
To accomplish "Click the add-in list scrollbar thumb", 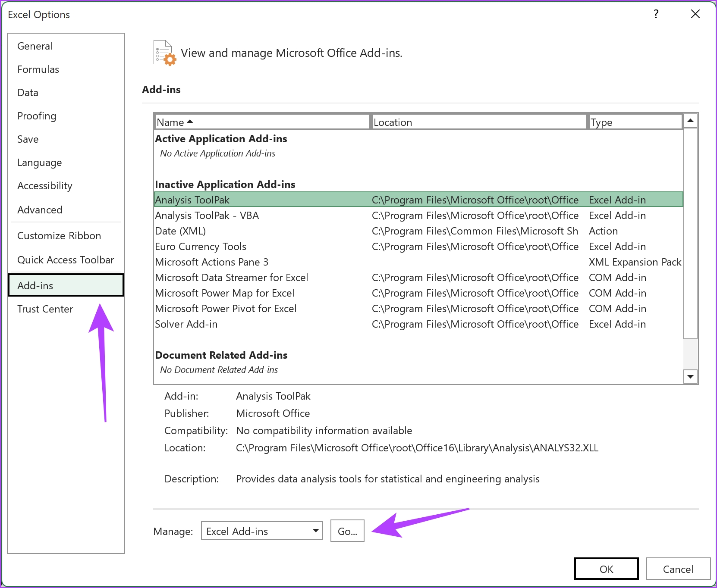I will click(x=690, y=233).
